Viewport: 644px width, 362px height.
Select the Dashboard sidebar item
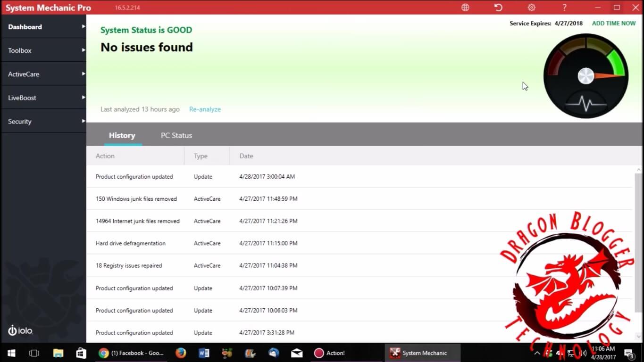43,27
